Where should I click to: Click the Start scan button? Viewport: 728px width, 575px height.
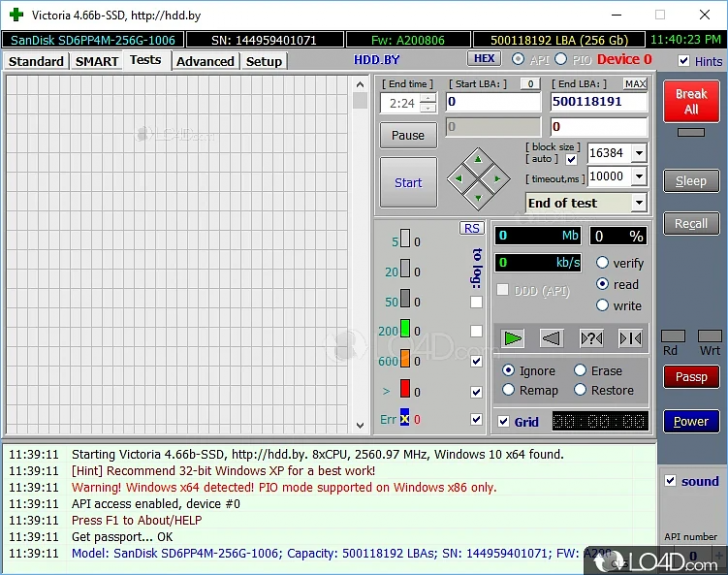[x=408, y=182]
